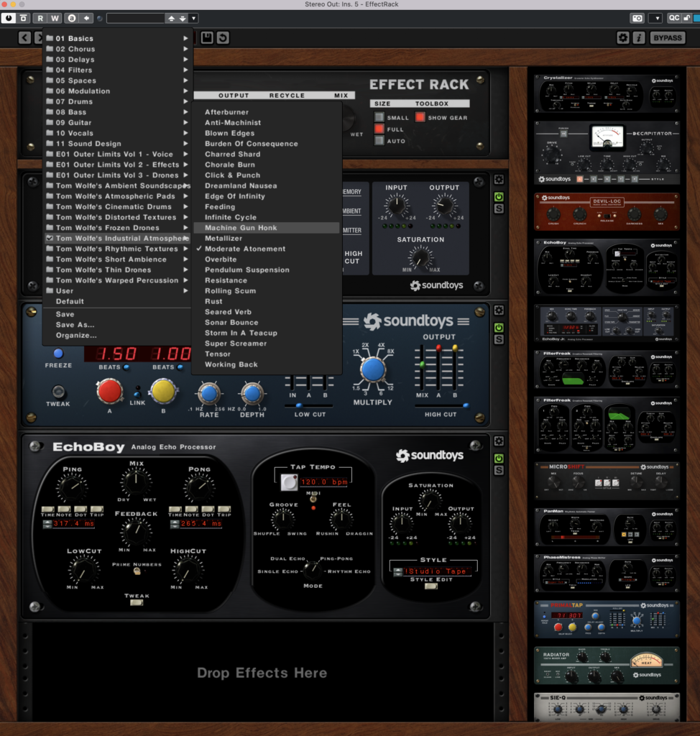Click the A/B compare icon
This screenshot has height=736, width=700.
coord(72,18)
